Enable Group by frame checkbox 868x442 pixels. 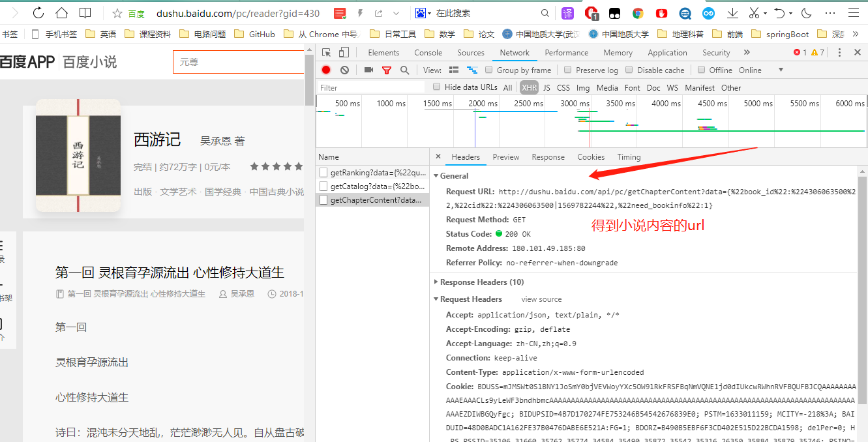tap(489, 70)
